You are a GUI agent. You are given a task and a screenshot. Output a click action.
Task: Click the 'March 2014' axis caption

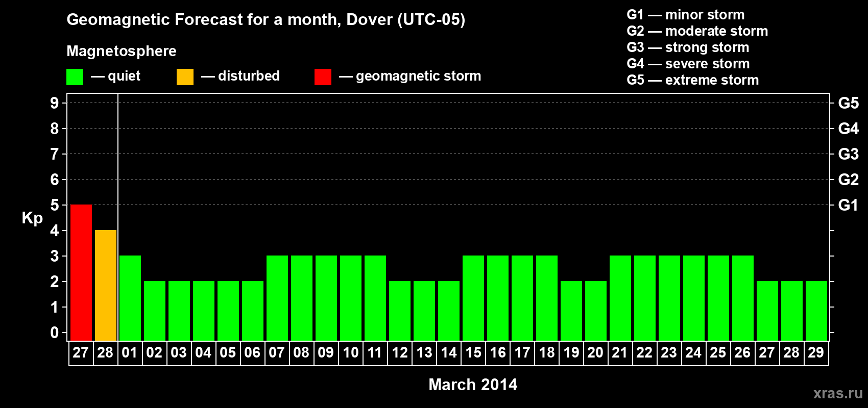pyautogui.click(x=473, y=385)
